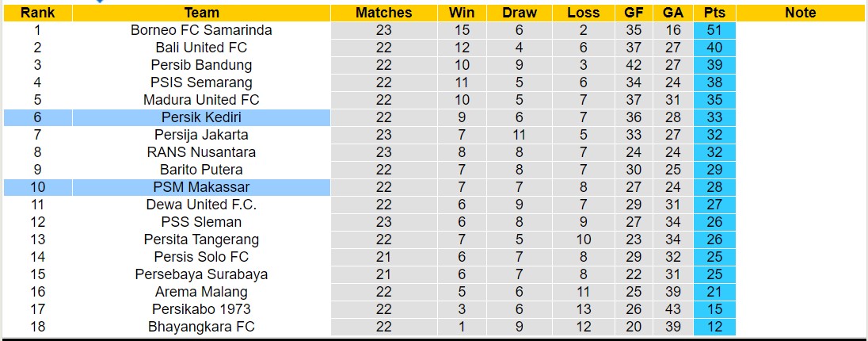Screen dimensions: 868x341
Task: Click Bhayangkara FC in the last row
Action: point(201,327)
